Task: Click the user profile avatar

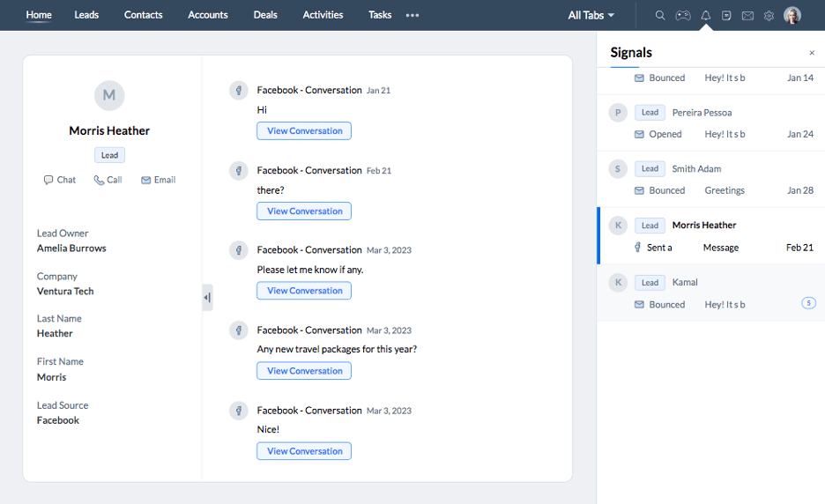Action: 792,15
